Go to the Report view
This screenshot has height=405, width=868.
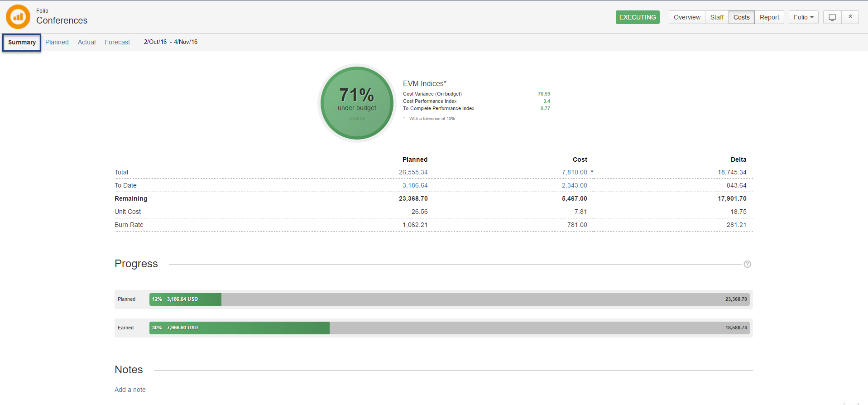(769, 17)
